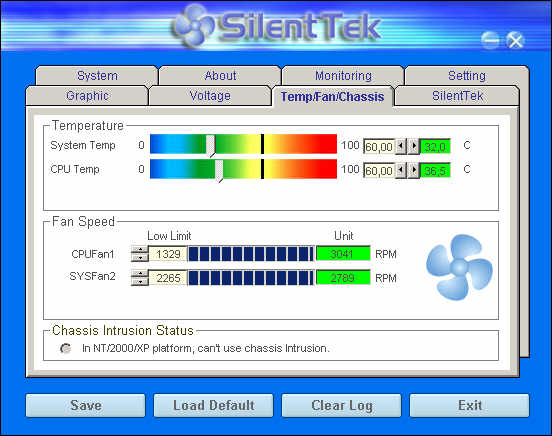Click the Load Default button
The width and height of the screenshot is (552, 436).
(213, 405)
